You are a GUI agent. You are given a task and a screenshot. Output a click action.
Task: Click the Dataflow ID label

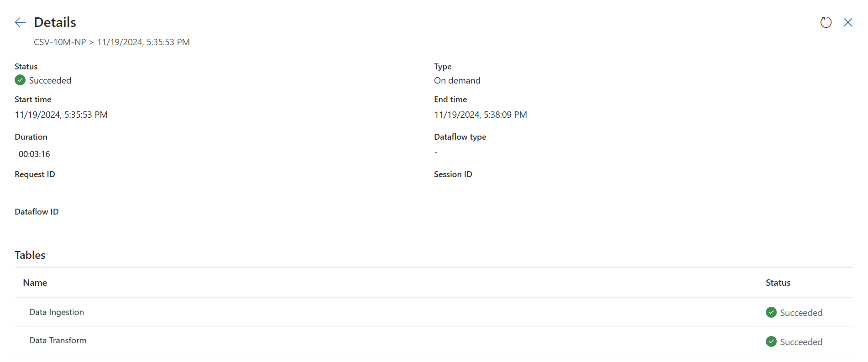(x=37, y=212)
